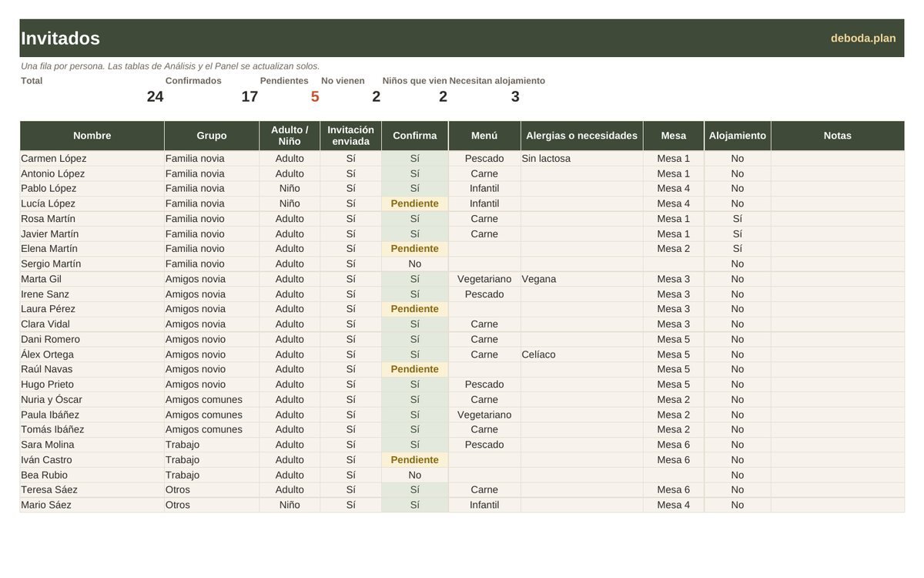Viewport: 924px width, 578px height.
Task: Click the Notas column header
Action: click(838, 136)
